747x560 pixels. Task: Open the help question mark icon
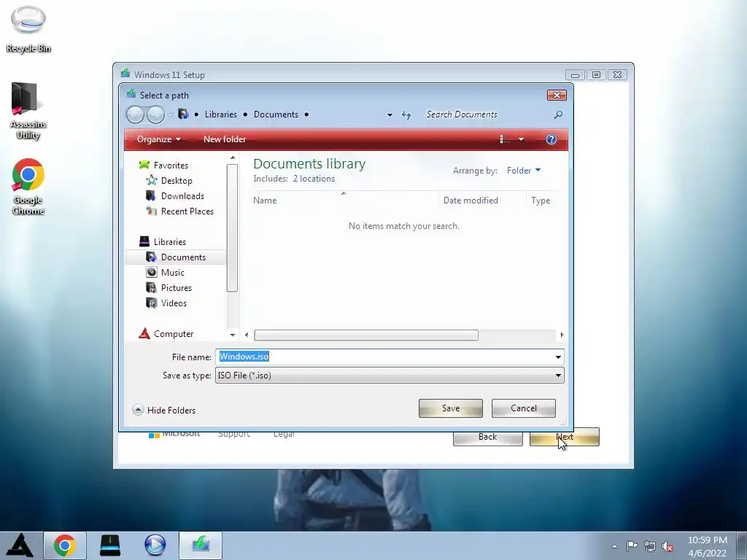pyautogui.click(x=551, y=139)
